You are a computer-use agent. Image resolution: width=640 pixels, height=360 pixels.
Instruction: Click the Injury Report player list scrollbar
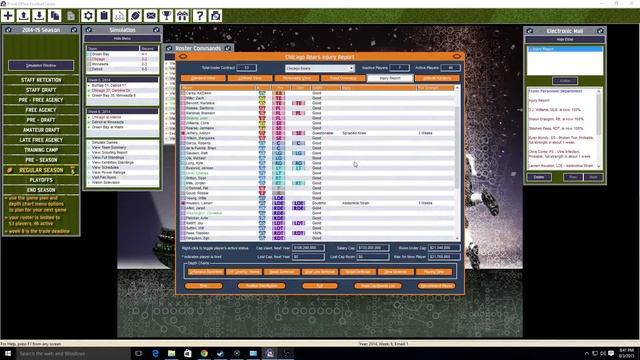pyautogui.click(x=457, y=162)
